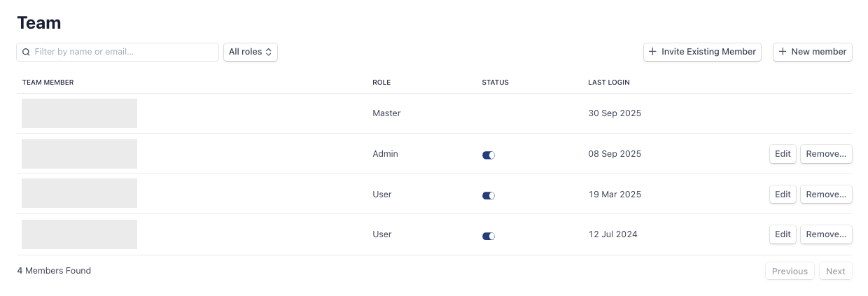The width and height of the screenshot is (868, 296).
Task: Select the Master member's avatar placeholder
Action: pyautogui.click(x=79, y=113)
